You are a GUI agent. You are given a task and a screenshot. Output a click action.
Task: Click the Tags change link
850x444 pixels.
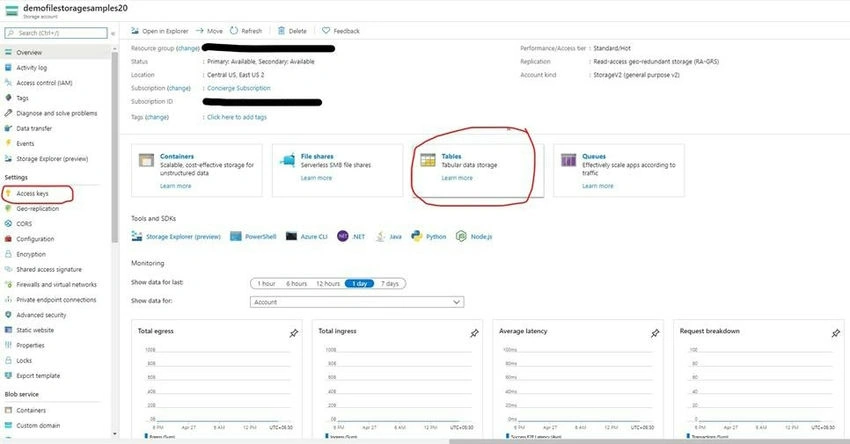pos(157,117)
